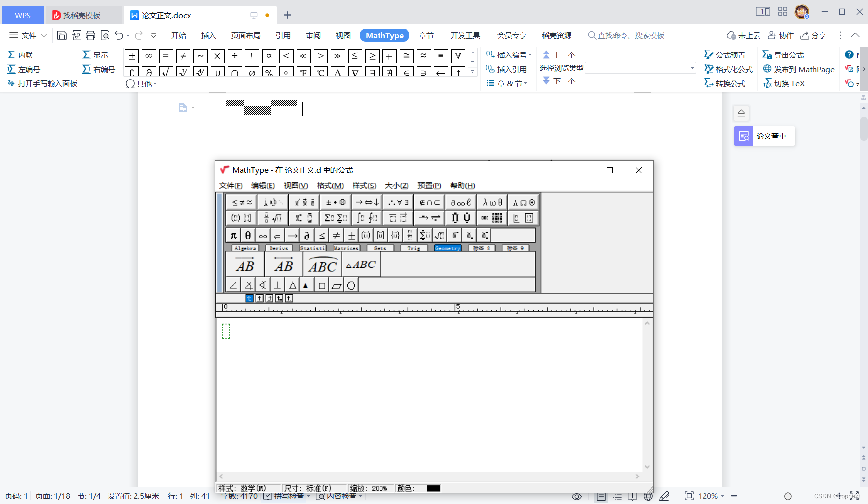The height and width of the screenshot is (504, 868).
Task: Insert the proportional-to symbol from WPS ribbon
Action: click(x=269, y=56)
